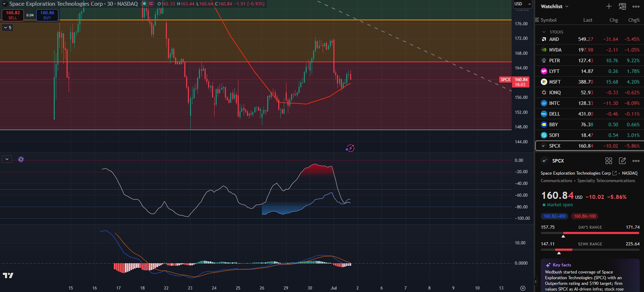
Task: Click the NVDA logo in the watchlist
Action: pyautogui.click(x=544, y=50)
